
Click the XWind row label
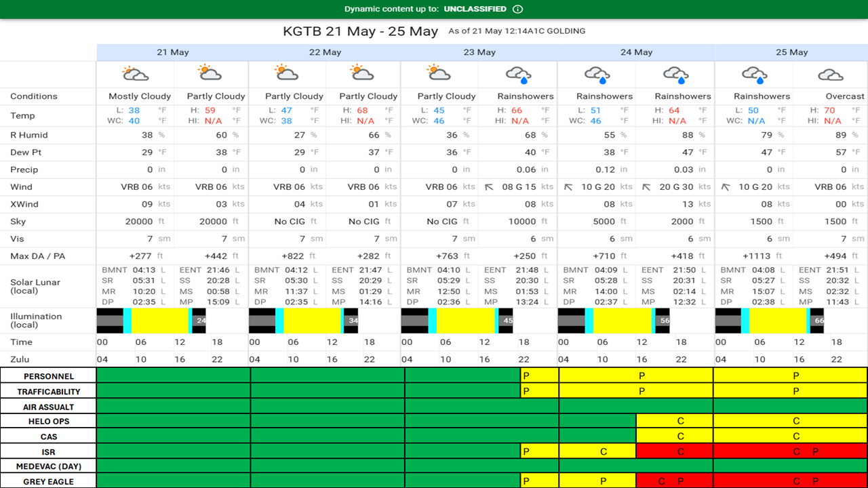click(x=24, y=204)
